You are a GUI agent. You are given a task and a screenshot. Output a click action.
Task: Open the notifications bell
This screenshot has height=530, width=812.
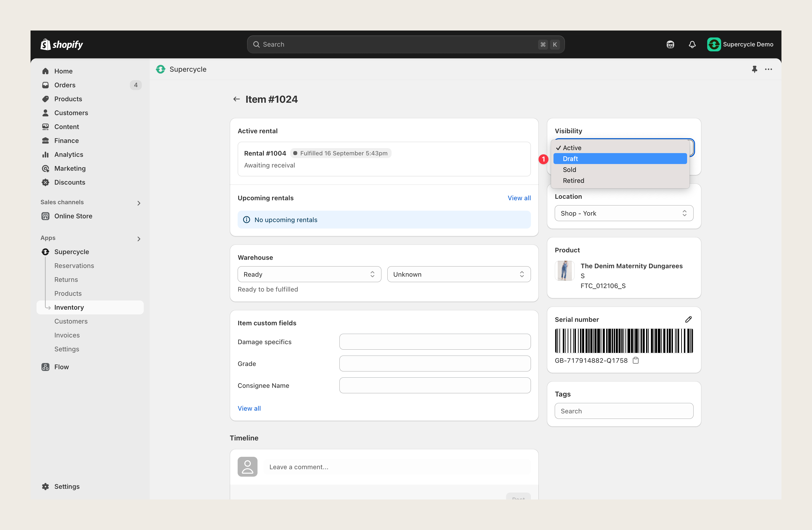pos(692,44)
